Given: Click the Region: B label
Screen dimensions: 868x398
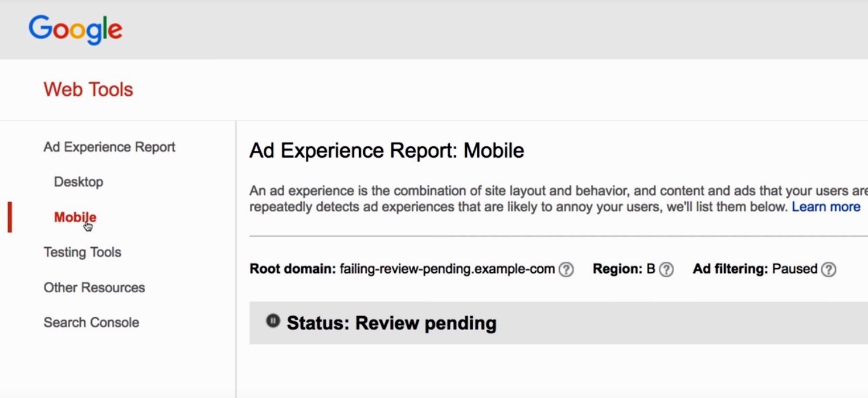Looking at the screenshot, I should (624, 269).
